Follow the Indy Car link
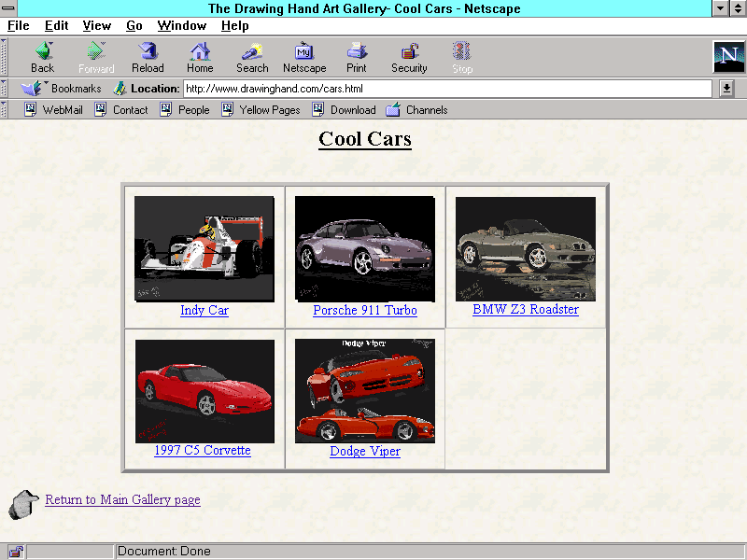The image size is (747, 560). [x=204, y=311]
